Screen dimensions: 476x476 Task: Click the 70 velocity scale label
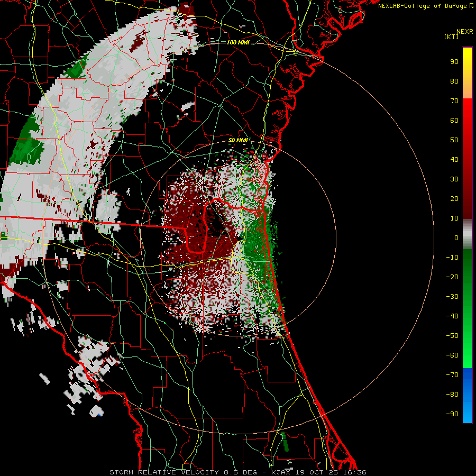(454, 101)
